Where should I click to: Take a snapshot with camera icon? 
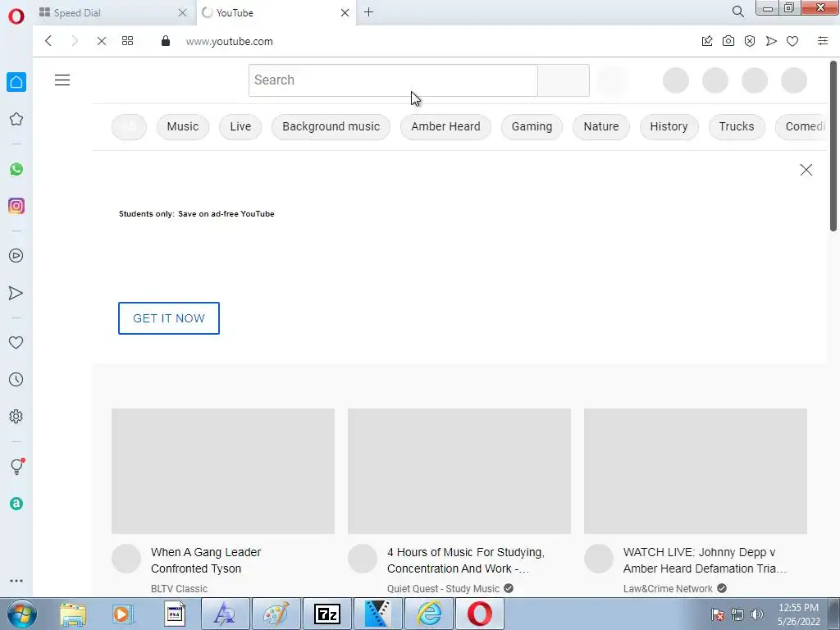click(728, 41)
